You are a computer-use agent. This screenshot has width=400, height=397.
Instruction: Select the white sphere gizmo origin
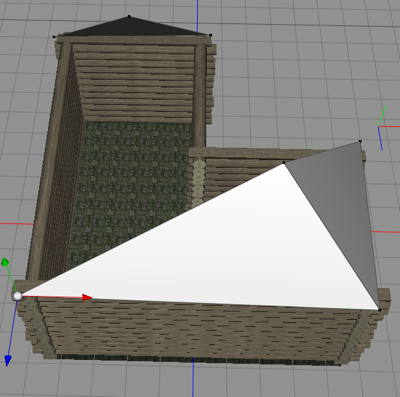[17, 296]
